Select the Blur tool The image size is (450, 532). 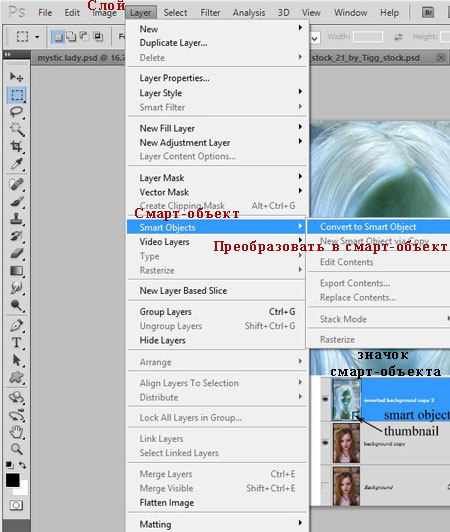(x=16, y=288)
